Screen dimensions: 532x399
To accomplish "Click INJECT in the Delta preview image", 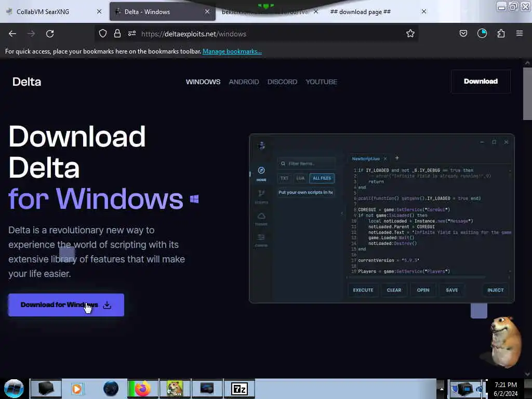I will point(495,290).
